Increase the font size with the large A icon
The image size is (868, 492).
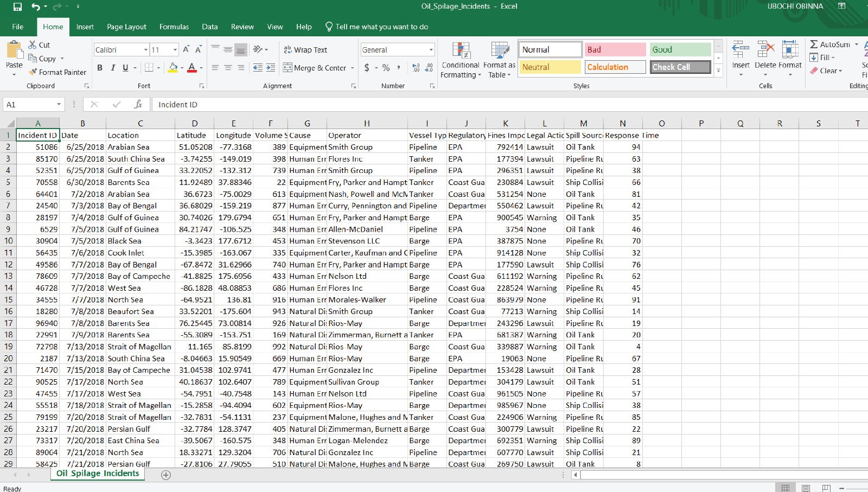[186, 49]
